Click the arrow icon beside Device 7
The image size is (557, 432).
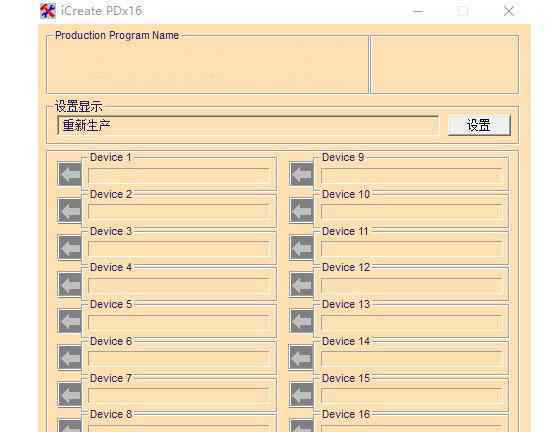pos(70,394)
